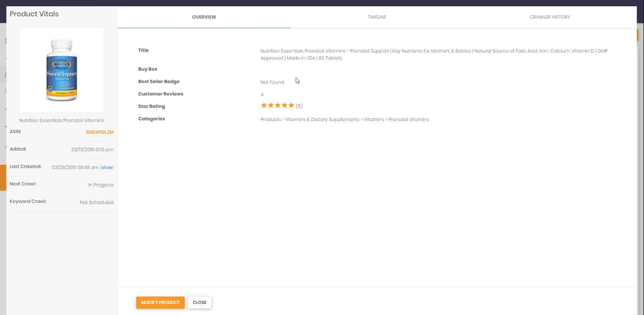Screen dimensions: 644x315
Task: Open the Crawler History tab
Action: click(x=549, y=17)
